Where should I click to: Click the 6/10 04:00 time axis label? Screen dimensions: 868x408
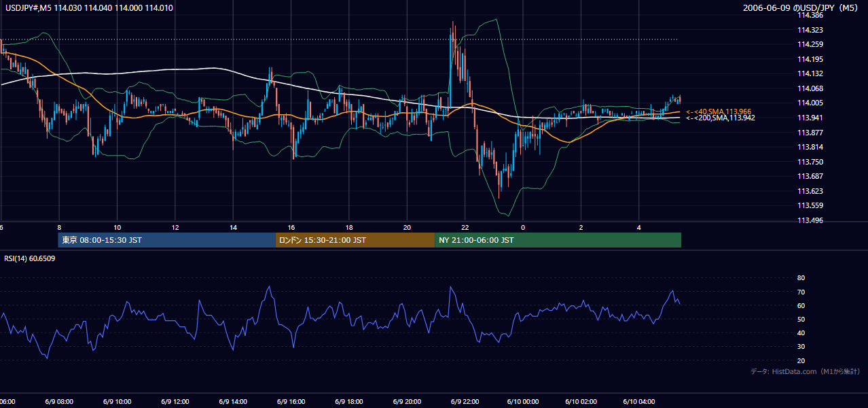(638, 402)
